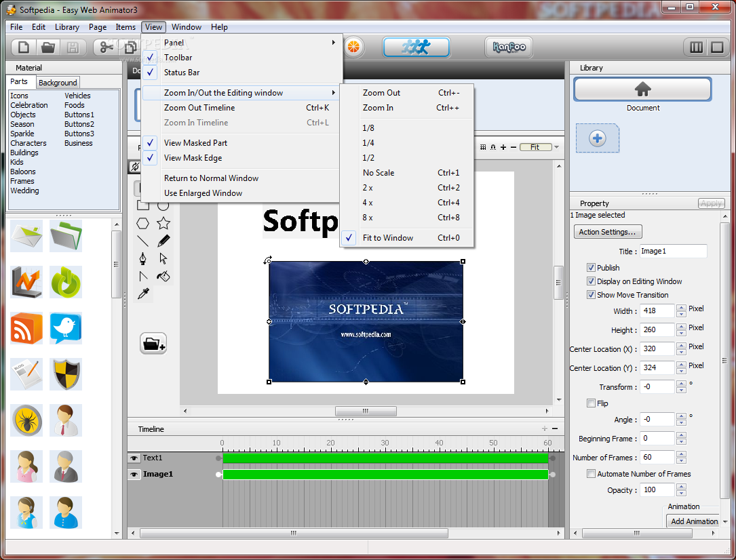The image size is (736, 560).
Task: Click the Cut scissors toolbar icon
Action: pos(106,47)
